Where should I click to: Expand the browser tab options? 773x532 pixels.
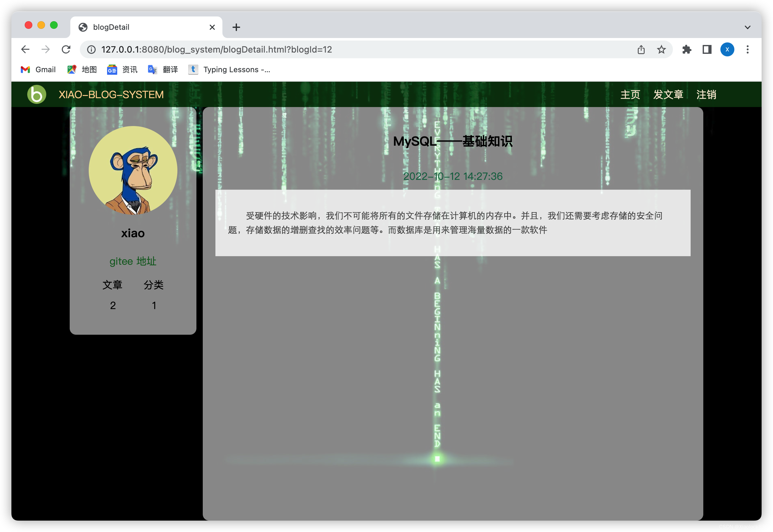tap(747, 26)
